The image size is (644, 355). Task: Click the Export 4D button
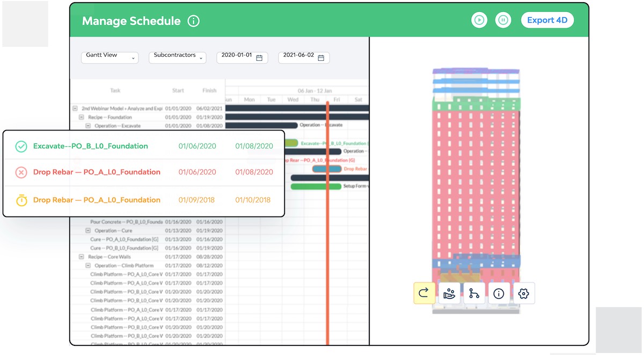tap(547, 20)
